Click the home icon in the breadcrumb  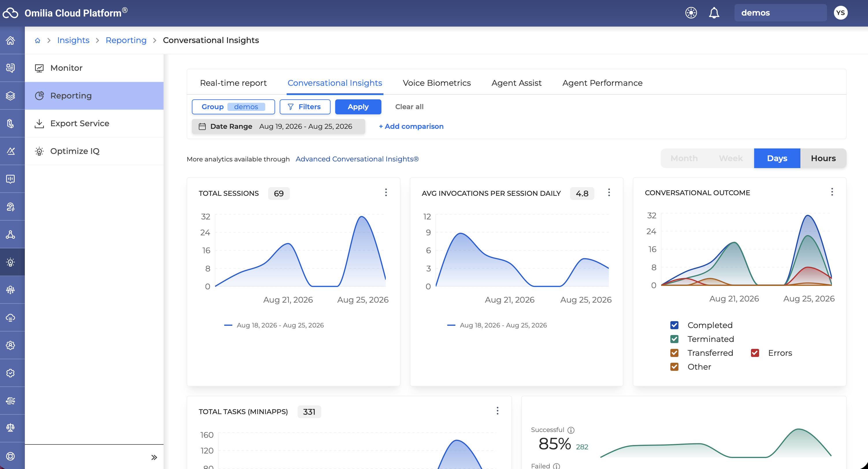point(37,40)
